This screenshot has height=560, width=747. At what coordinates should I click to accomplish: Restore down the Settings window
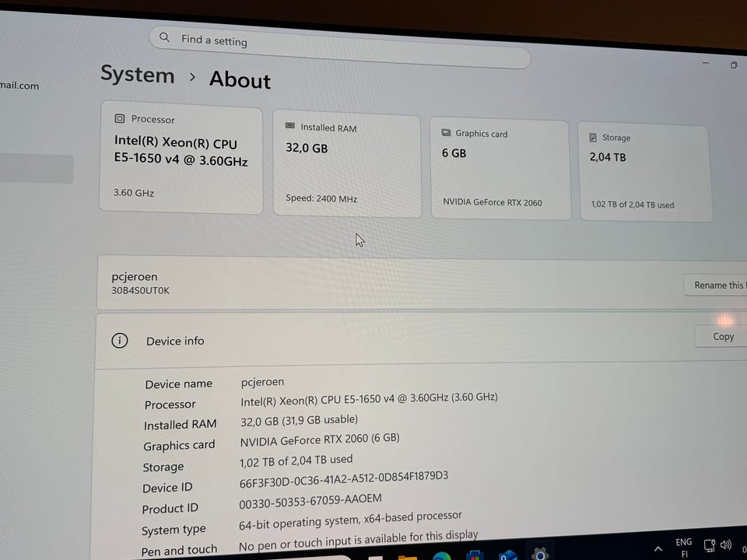click(734, 65)
